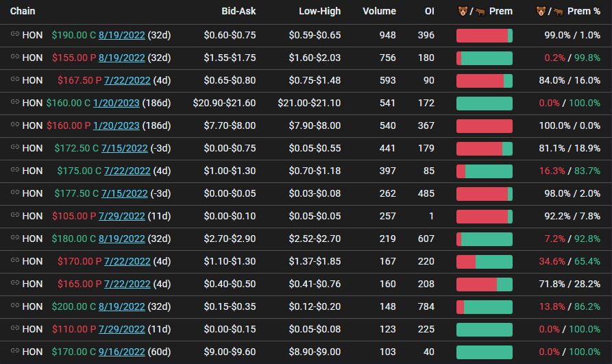
Task: Select the $190.00 C strike text
Action: 74,35
